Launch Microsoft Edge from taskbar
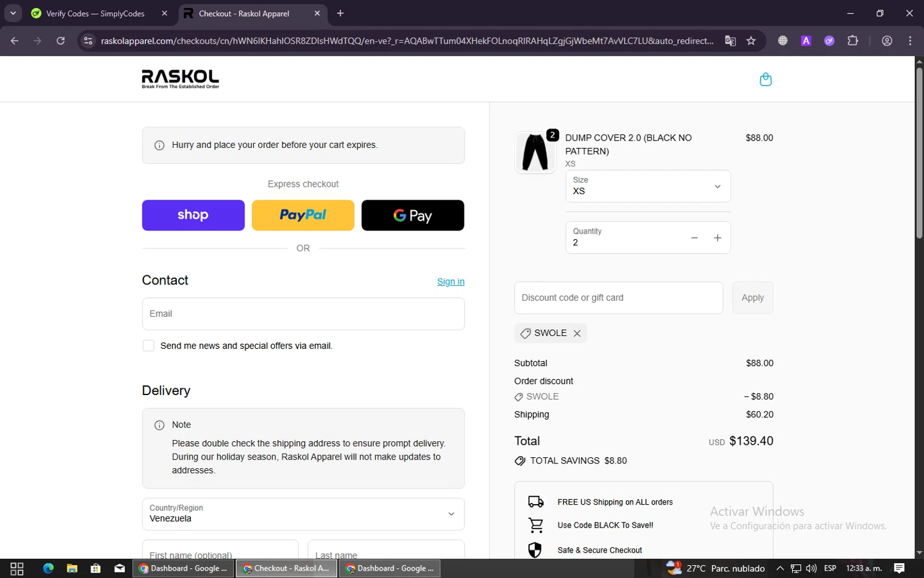Viewport: 924px width, 578px height. click(48, 568)
